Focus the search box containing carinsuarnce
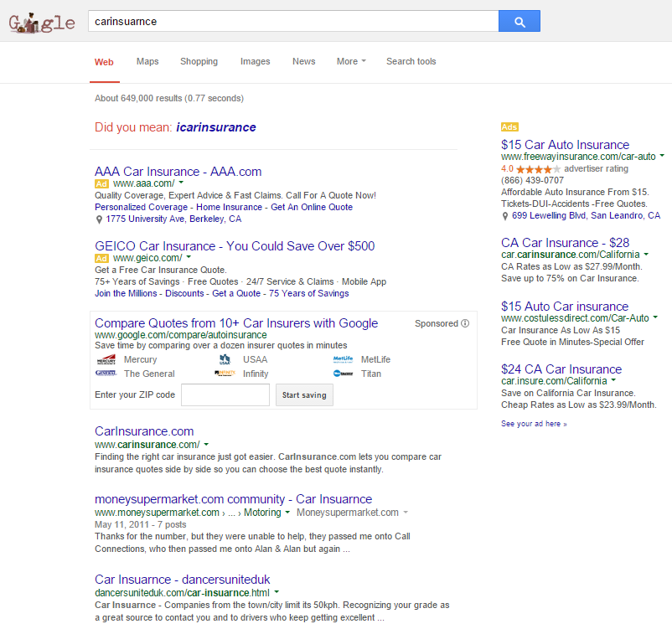672x629 pixels. (293, 21)
